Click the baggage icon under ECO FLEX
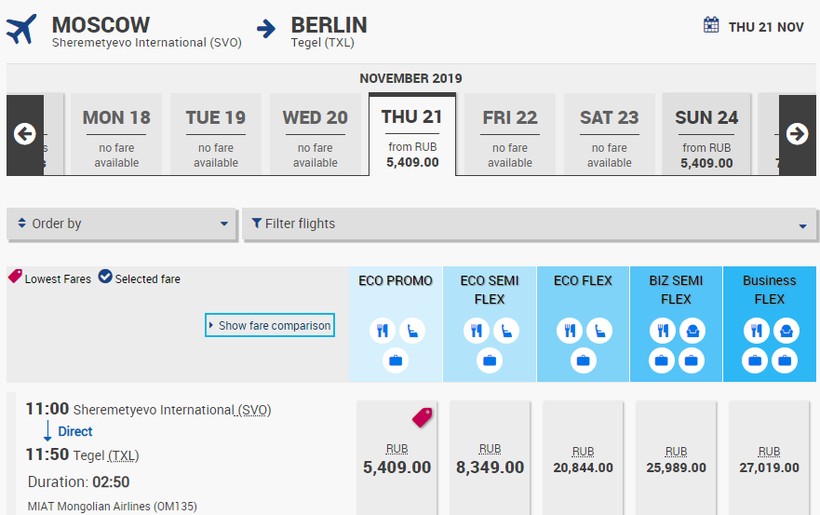This screenshot has height=515, width=820. point(583,360)
